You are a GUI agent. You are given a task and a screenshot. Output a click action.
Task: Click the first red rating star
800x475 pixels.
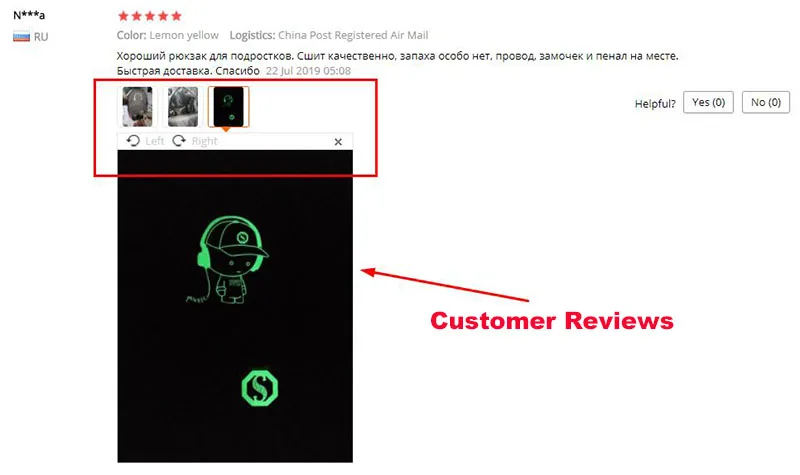pyautogui.click(x=123, y=16)
